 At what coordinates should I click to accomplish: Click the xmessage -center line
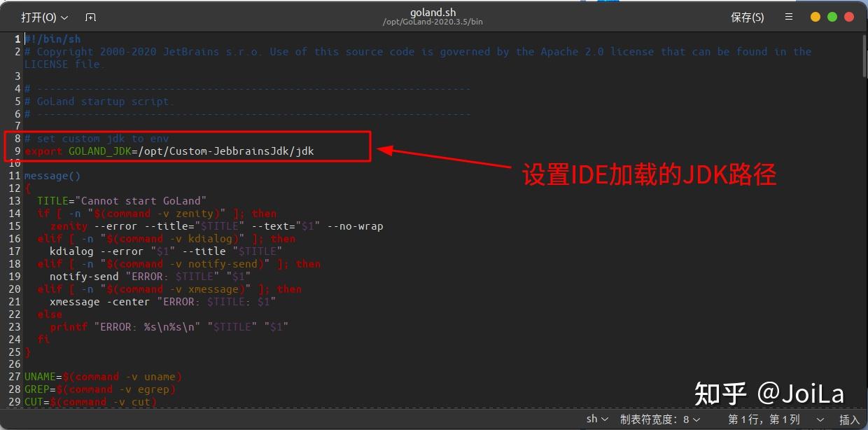163,303
